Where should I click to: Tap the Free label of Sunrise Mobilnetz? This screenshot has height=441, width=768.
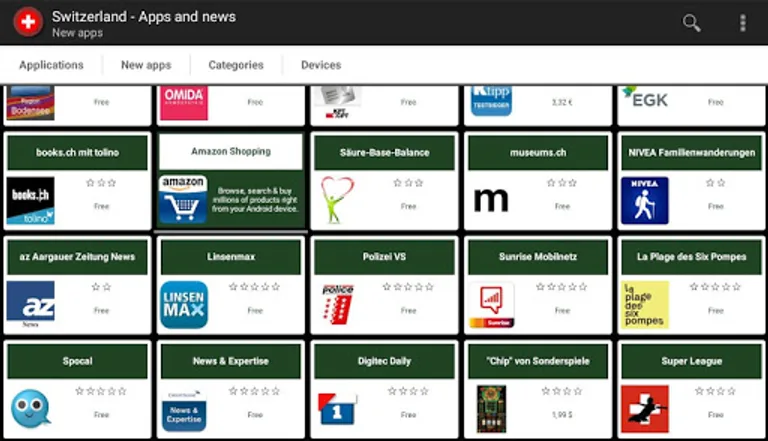562,311
